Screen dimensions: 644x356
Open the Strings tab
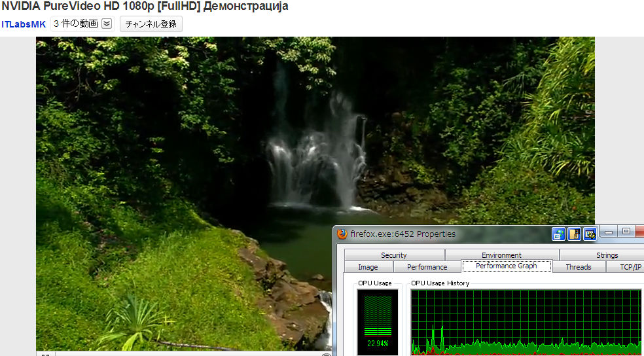(601, 255)
